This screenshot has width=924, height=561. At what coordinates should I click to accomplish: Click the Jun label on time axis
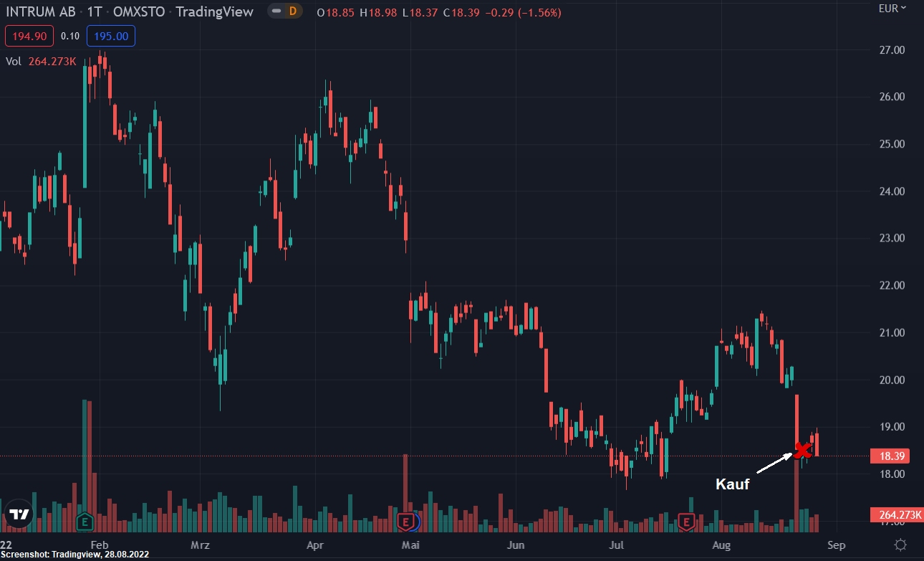[x=516, y=545]
